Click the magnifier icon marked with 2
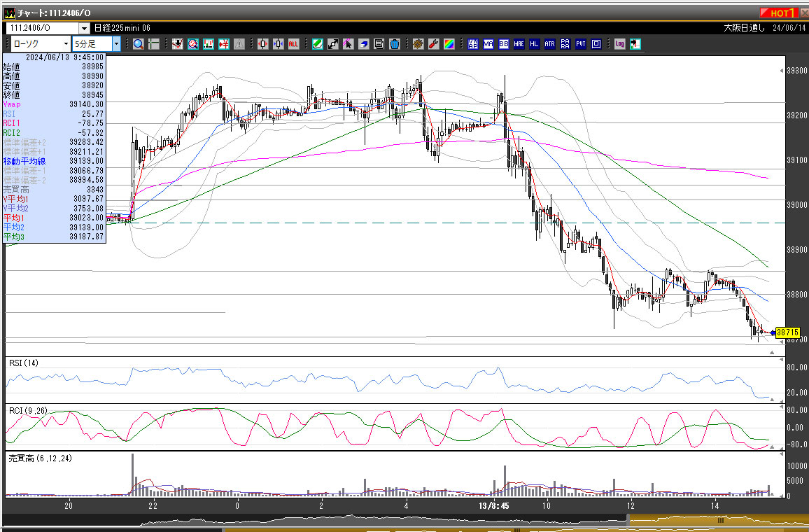 (193, 44)
